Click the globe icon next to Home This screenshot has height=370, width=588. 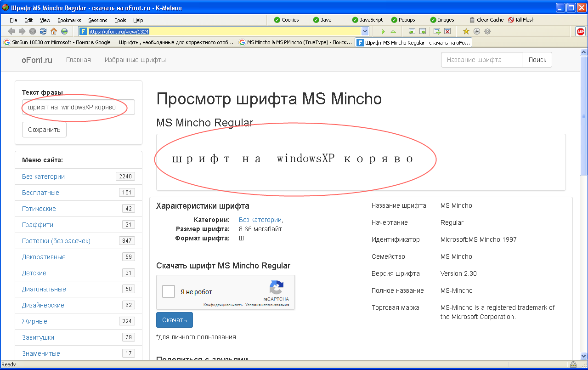point(64,31)
